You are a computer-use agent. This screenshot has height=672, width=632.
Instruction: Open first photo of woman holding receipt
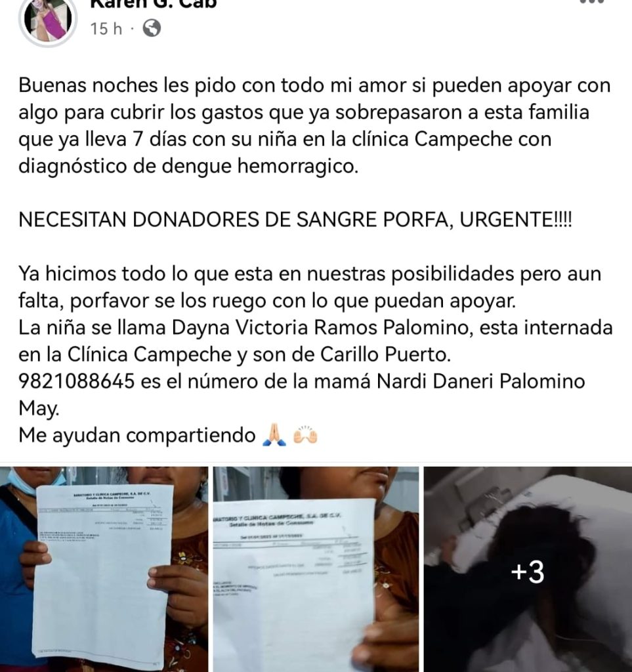[104, 569]
